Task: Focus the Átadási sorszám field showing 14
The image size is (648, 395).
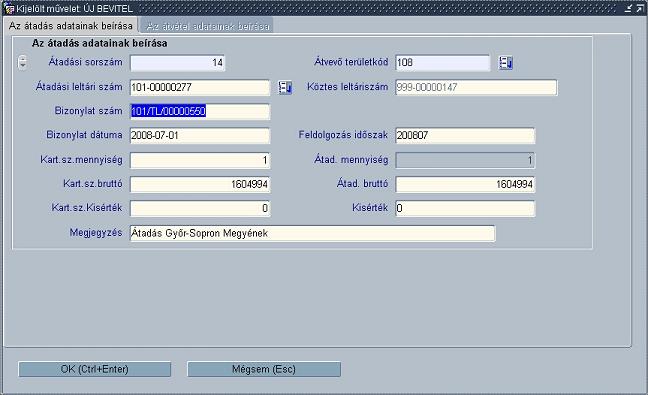Action: click(177, 63)
